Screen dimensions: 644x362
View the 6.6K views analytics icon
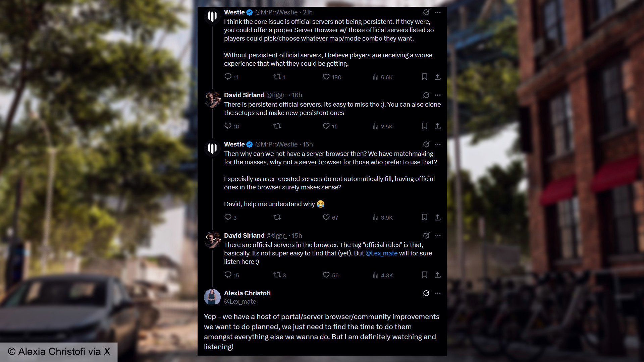pos(375,77)
